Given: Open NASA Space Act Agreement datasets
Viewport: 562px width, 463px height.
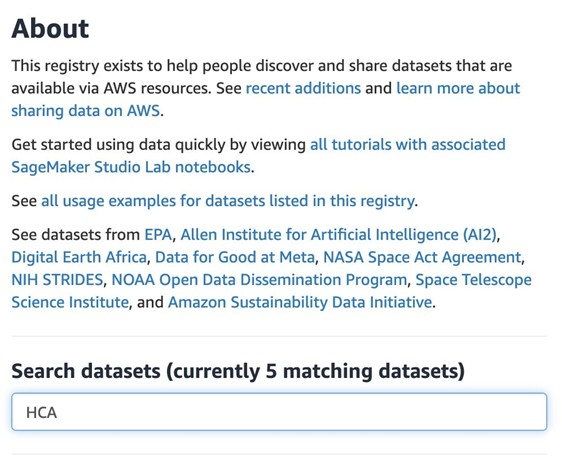Looking at the screenshot, I should (422, 257).
